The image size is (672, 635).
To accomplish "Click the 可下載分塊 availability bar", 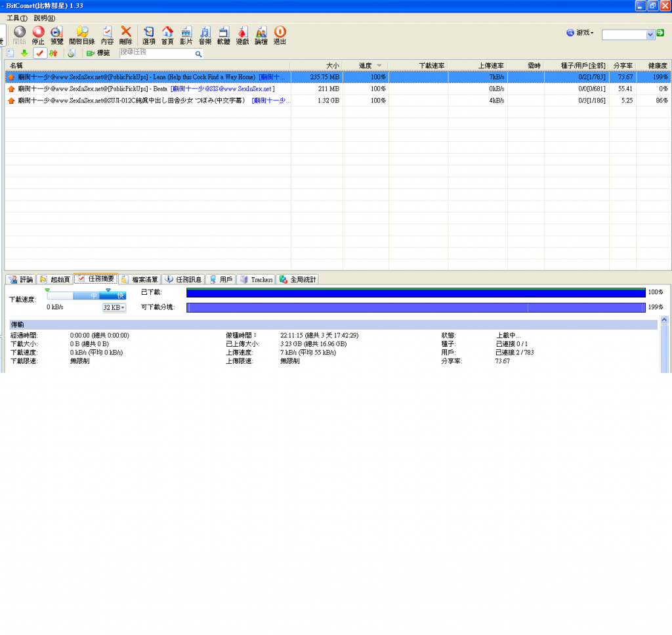I will (415, 307).
